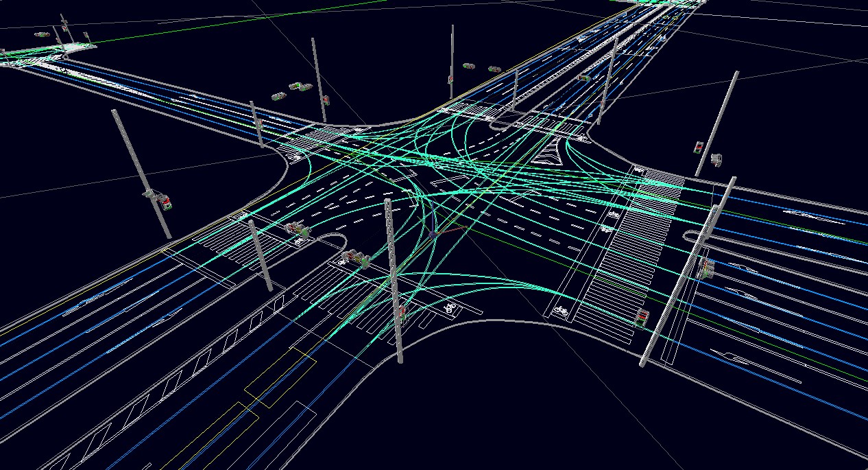The height and width of the screenshot is (470, 868).
Task: Select the horizontal signal head above the rounded median nose
Action: tap(298, 228)
